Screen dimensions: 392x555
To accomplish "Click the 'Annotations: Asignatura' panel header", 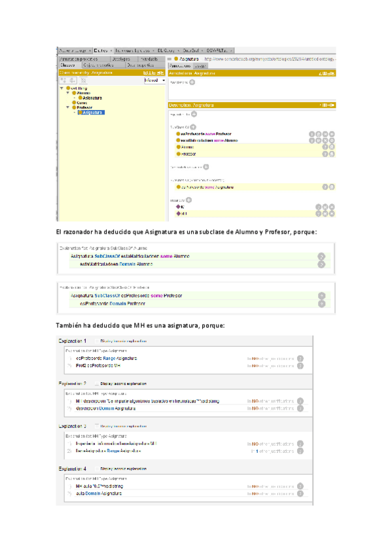I will (x=252, y=73).
